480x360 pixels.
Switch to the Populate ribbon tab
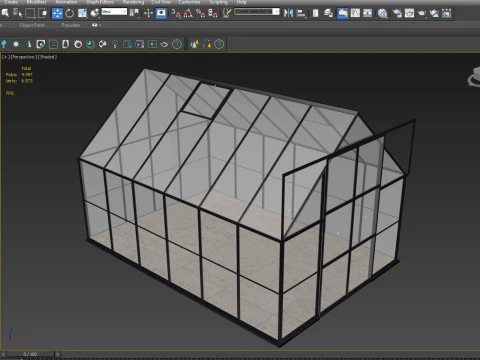(x=71, y=25)
